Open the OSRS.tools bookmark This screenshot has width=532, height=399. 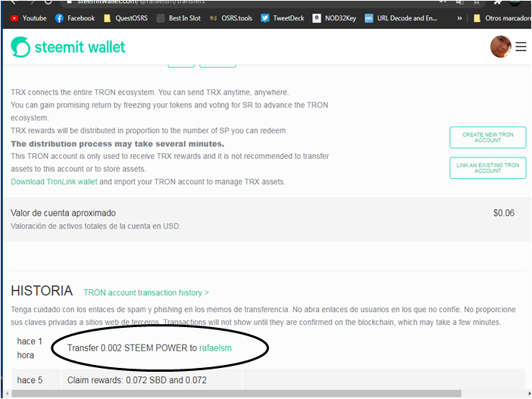tap(231, 18)
